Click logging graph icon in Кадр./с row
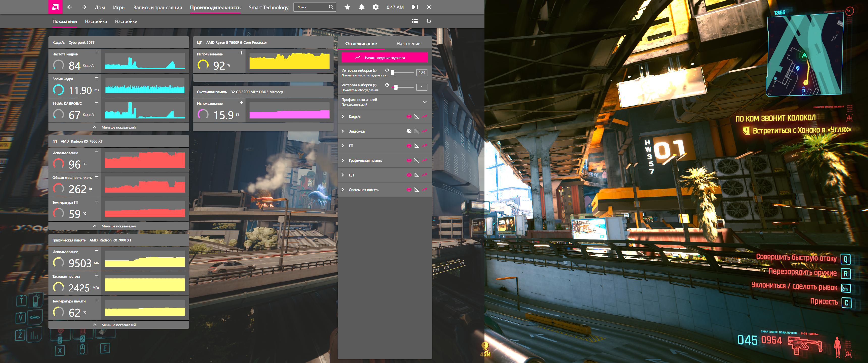The image size is (868, 363). pos(424,116)
